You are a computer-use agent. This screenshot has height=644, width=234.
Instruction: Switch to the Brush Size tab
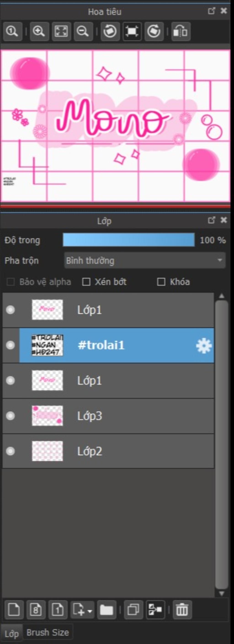[x=48, y=632]
